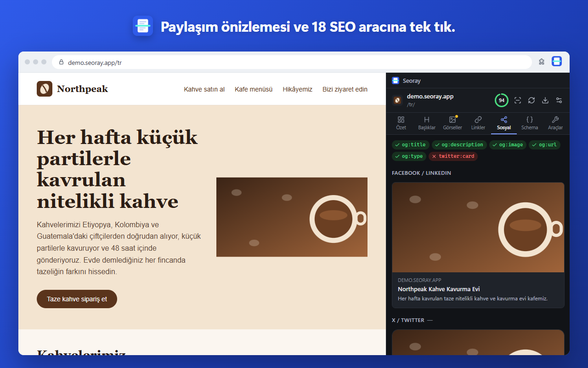Click the Taze kahve sipariş et button
588x368 pixels.
(77, 299)
